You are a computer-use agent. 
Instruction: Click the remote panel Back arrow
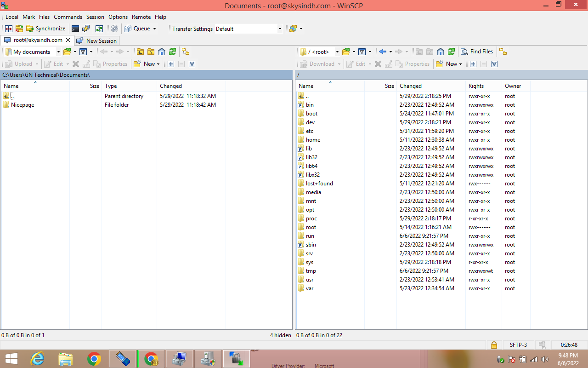[x=382, y=52]
